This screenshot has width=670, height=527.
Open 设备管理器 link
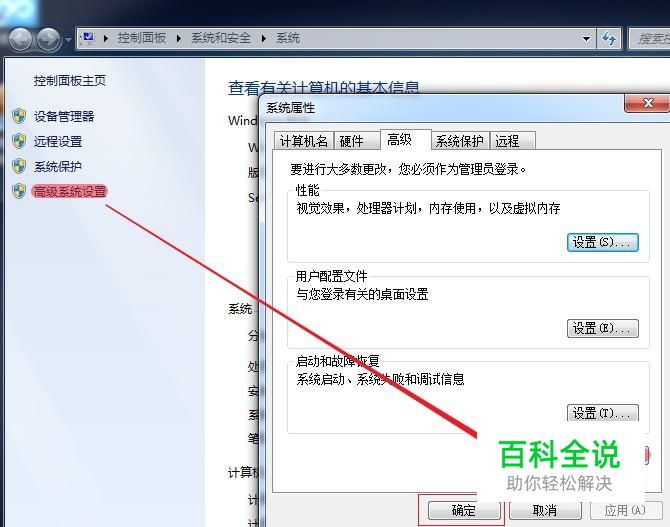point(64,116)
